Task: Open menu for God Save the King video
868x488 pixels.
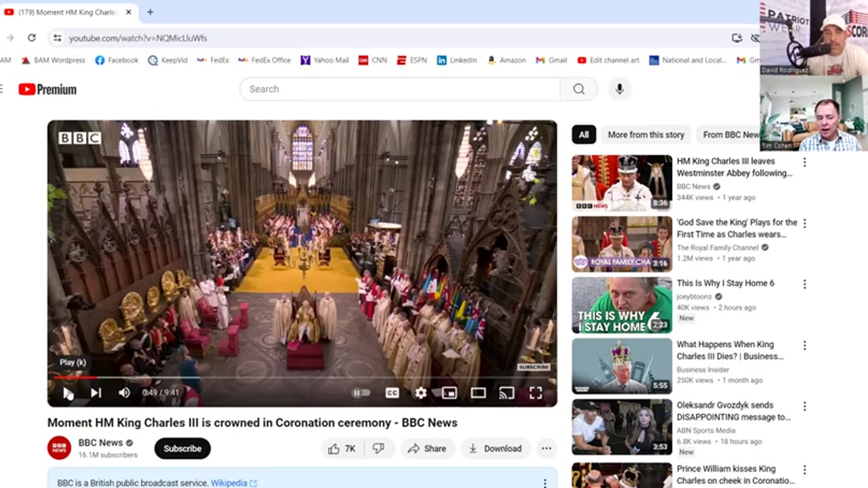Action: click(x=805, y=224)
